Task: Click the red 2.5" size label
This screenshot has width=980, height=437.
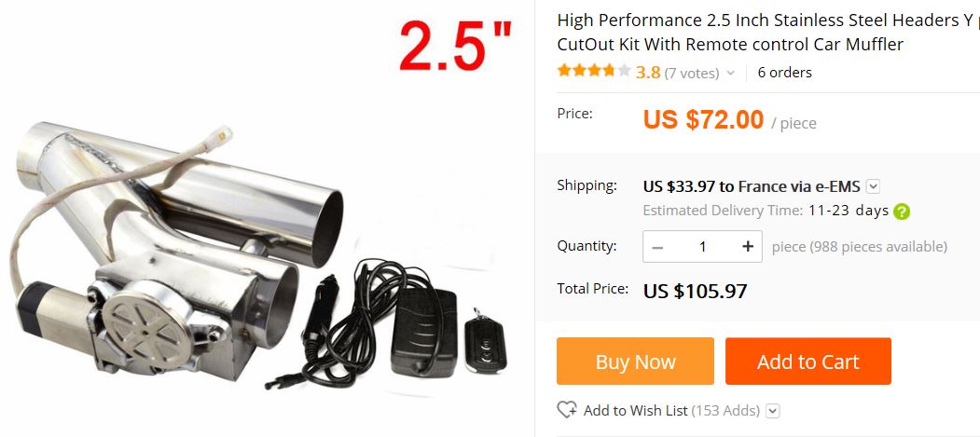Action: pyautogui.click(x=456, y=46)
